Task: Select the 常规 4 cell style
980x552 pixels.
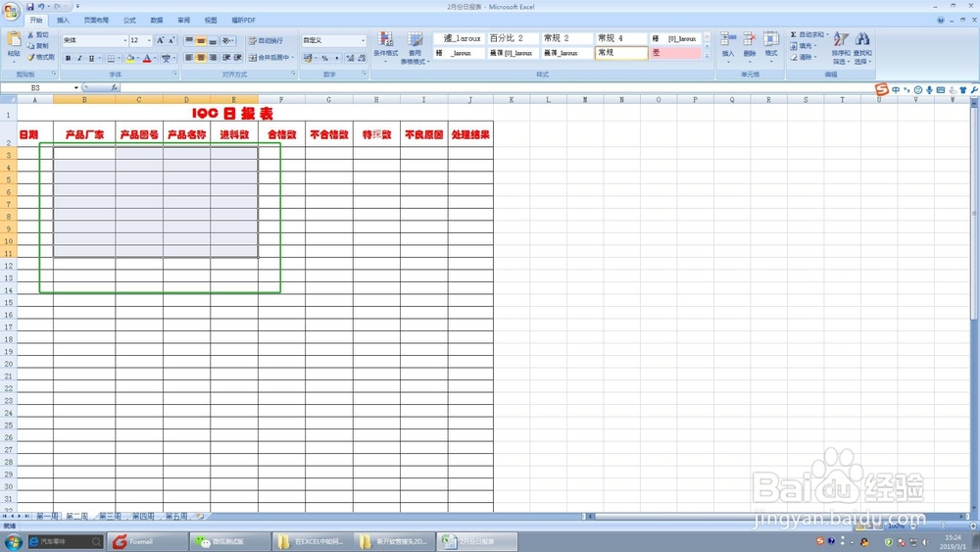Action: pos(620,38)
